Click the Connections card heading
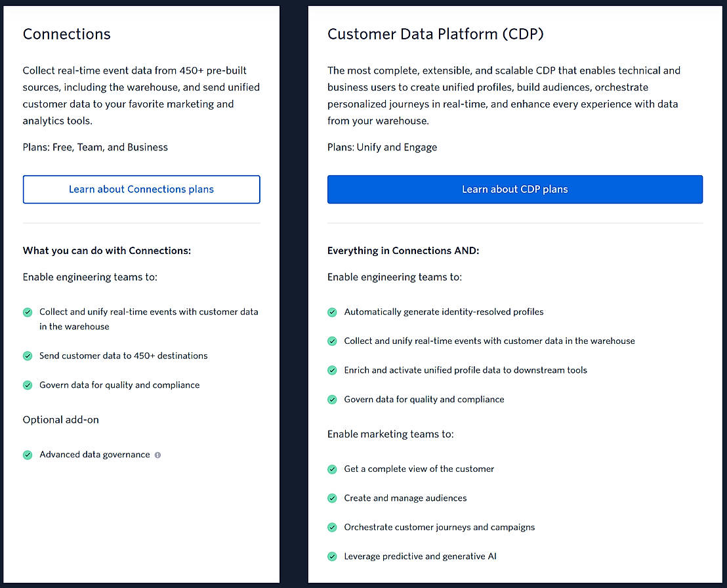Viewport: 727px width, 588px height. [x=67, y=34]
